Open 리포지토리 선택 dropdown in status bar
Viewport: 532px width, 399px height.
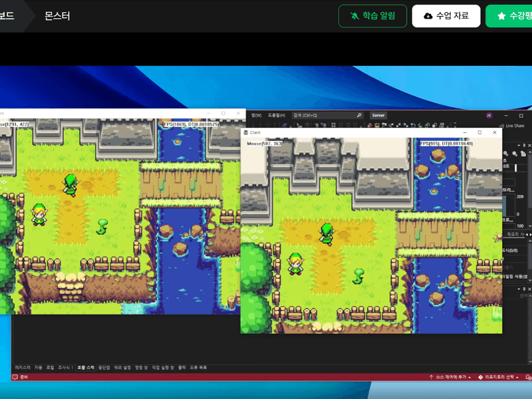click(x=498, y=377)
